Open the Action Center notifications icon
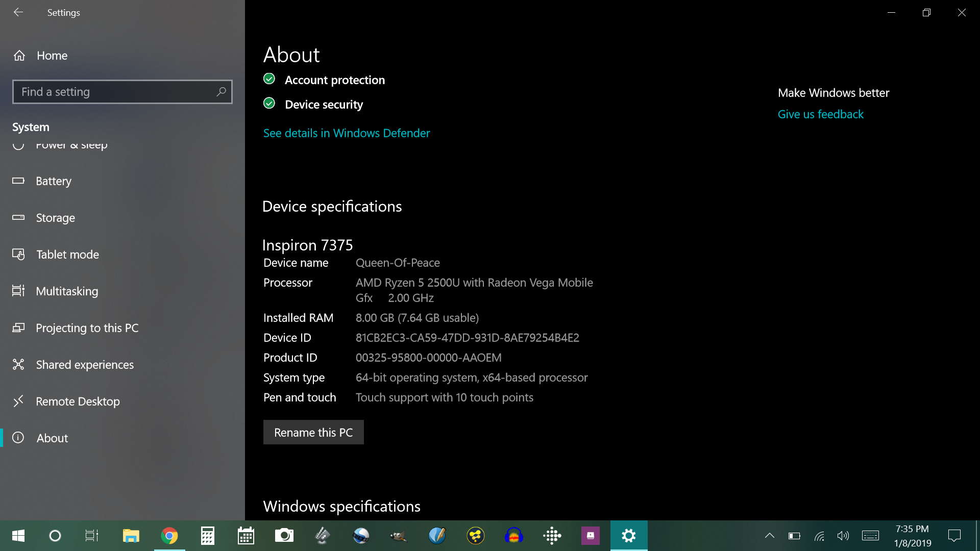The image size is (980, 551). tap(954, 536)
